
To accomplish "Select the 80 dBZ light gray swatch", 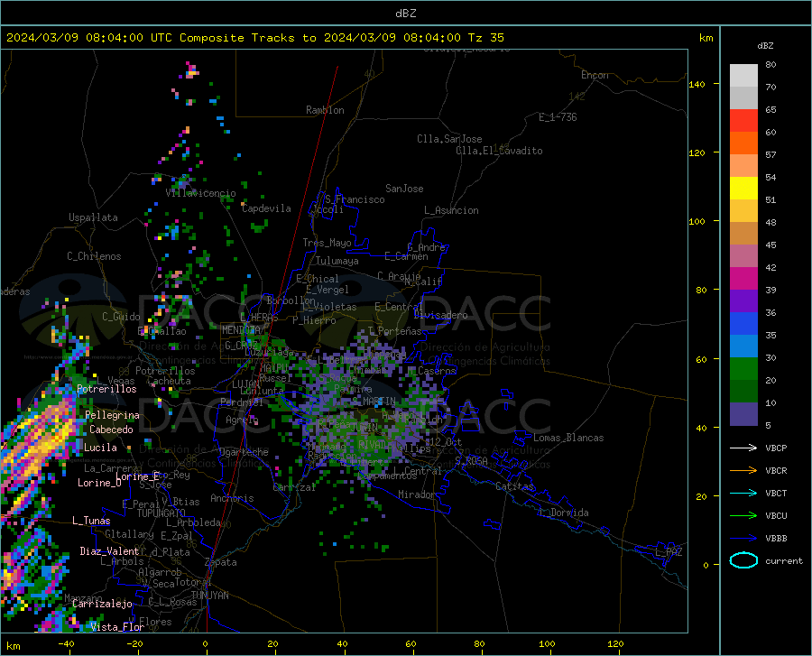I will coord(743,76).
